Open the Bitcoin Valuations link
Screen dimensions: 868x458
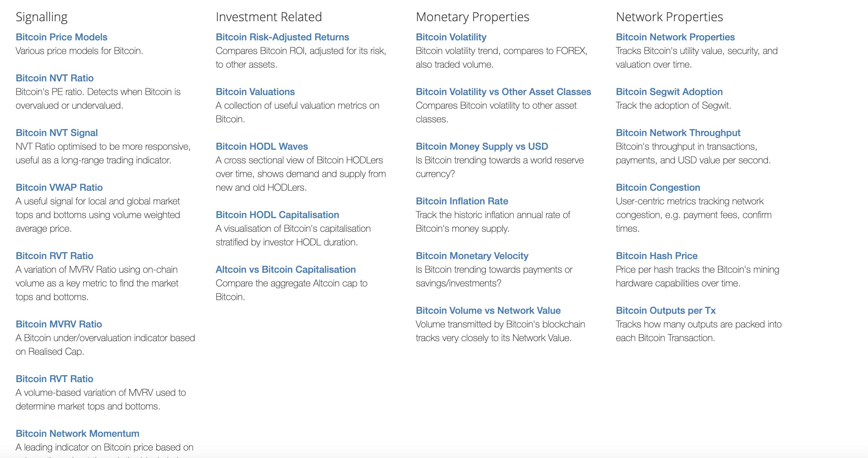tap(255, 92)
